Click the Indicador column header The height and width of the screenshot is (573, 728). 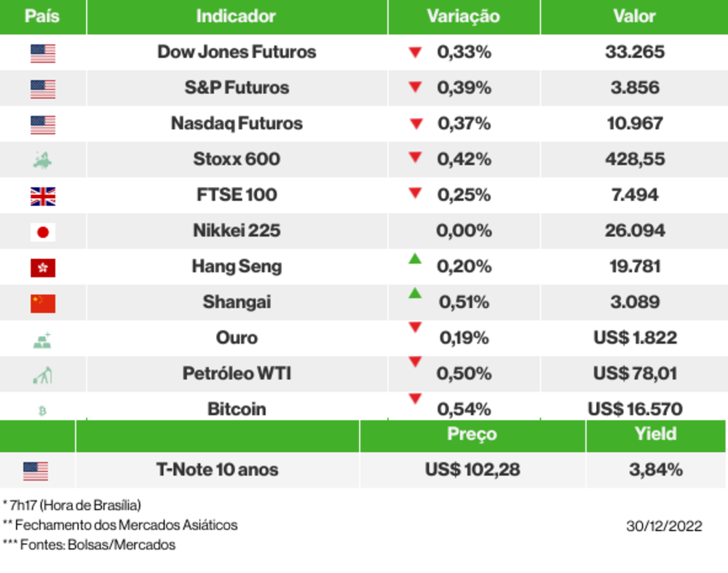point(236,17)
